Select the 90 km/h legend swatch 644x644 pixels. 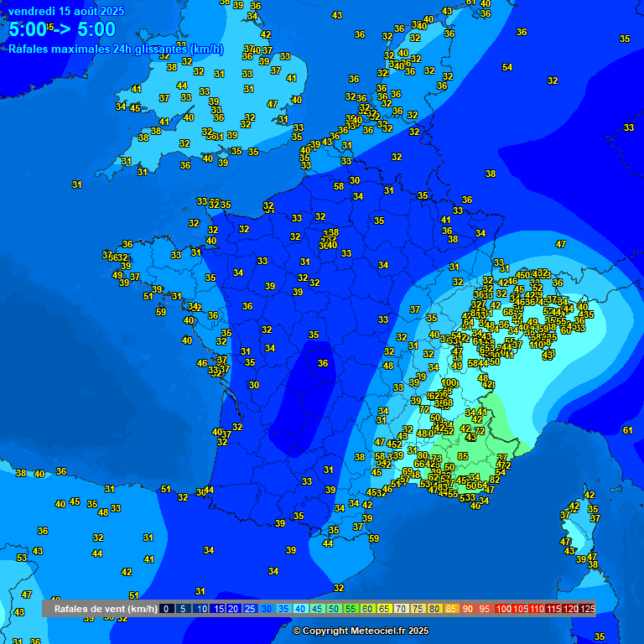click(x=468, y=609)
